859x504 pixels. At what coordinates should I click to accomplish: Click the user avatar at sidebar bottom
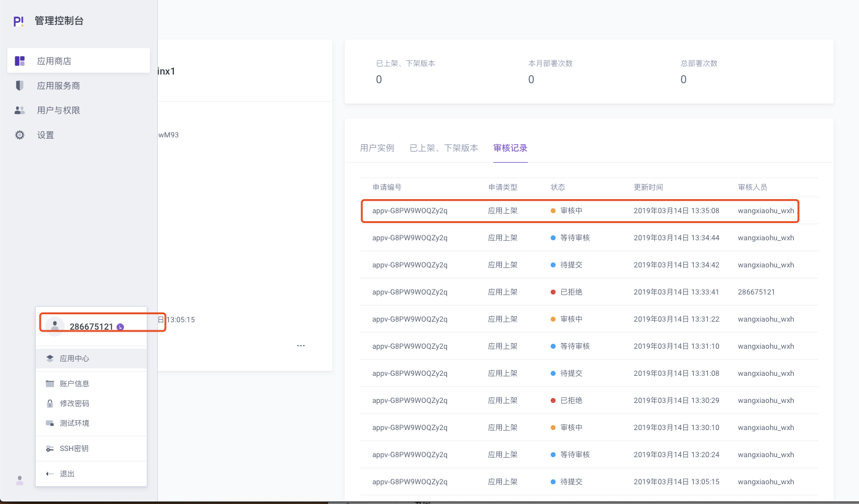pos(20,480)
